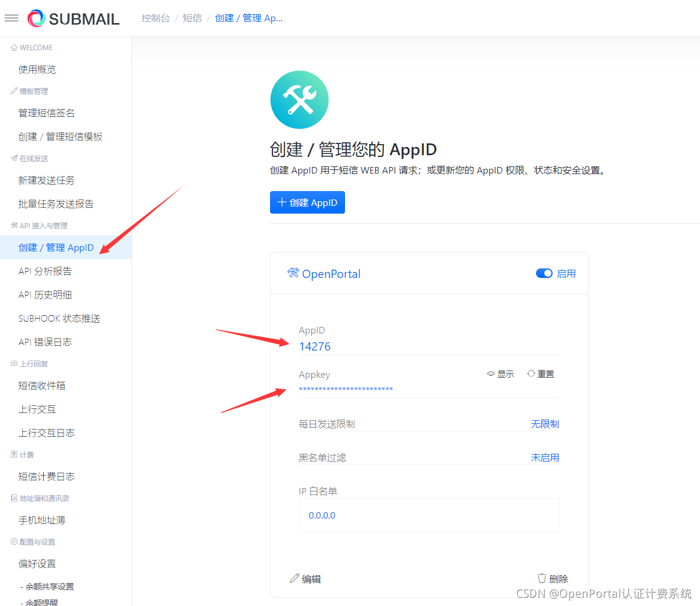Open 上行交互日志
Screen dimensions: 700x606
(x=47, y=433)
